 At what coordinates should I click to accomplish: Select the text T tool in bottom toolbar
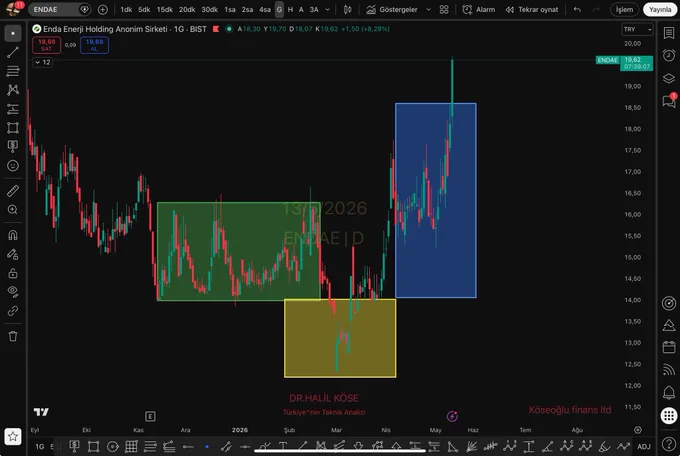(283, 446)
